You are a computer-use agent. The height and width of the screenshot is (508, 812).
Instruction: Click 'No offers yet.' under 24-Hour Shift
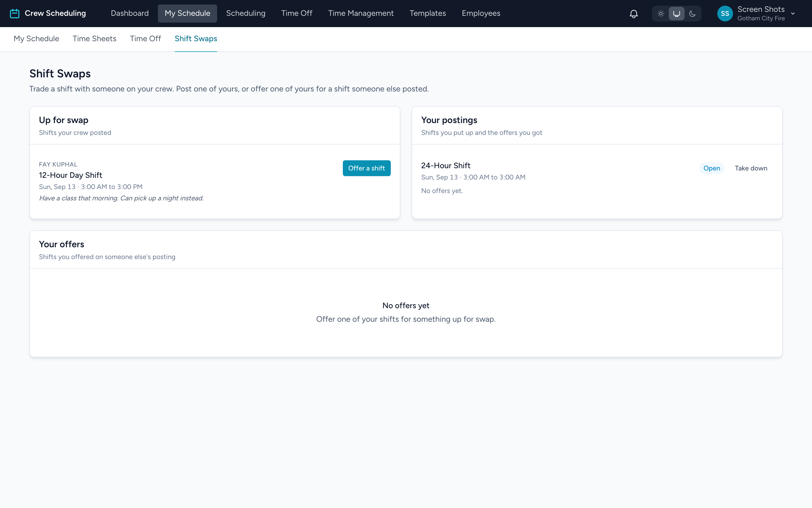[442, 191]
